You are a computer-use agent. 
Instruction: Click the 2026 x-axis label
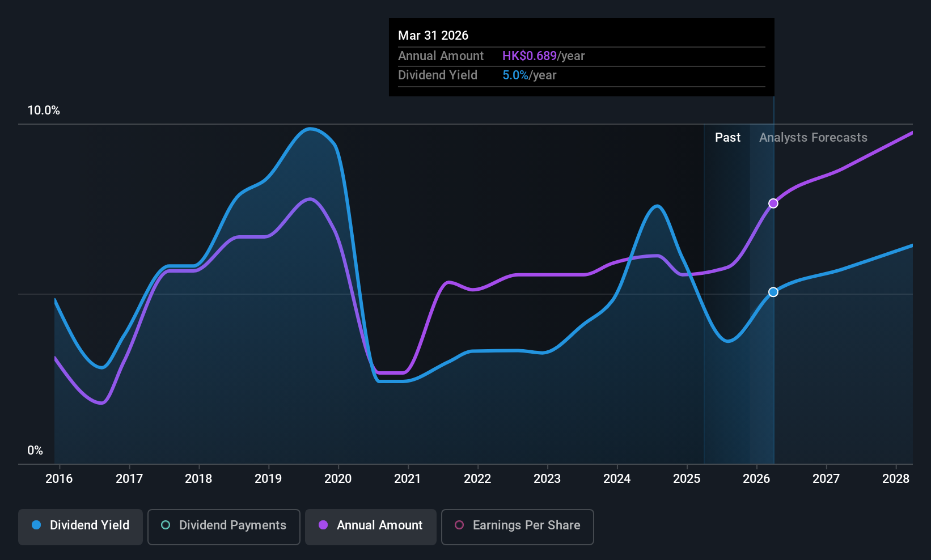[x=756, y=478]
